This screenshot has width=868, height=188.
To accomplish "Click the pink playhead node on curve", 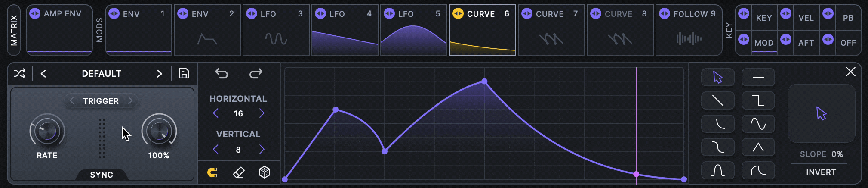I will tap(636, 174).
